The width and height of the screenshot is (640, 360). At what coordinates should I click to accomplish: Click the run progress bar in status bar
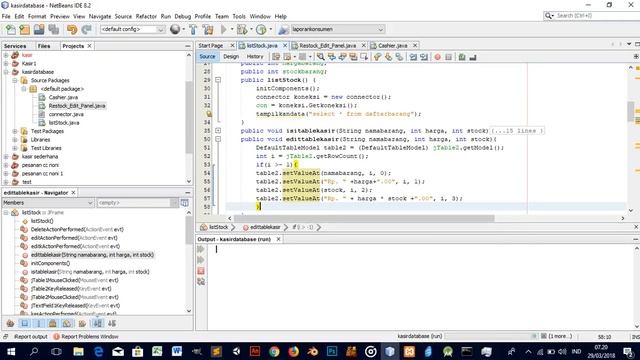tap(491, 336)
